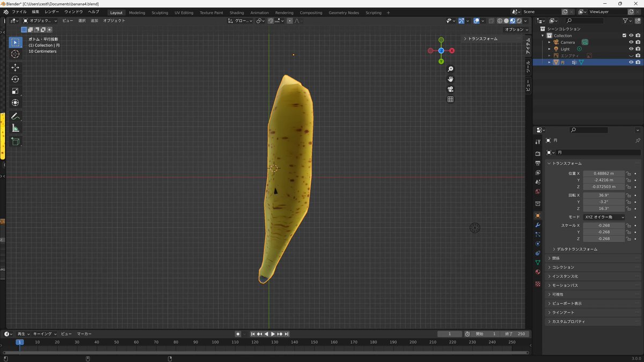644x362 pixels.
Task: Open the transform orientation グロー dropdown
Action: click(x=240, y=21)
